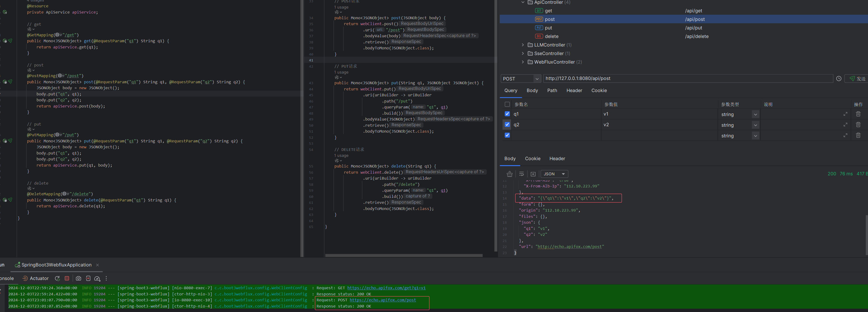Delete the q2 query parameter row

click(858, 125)
